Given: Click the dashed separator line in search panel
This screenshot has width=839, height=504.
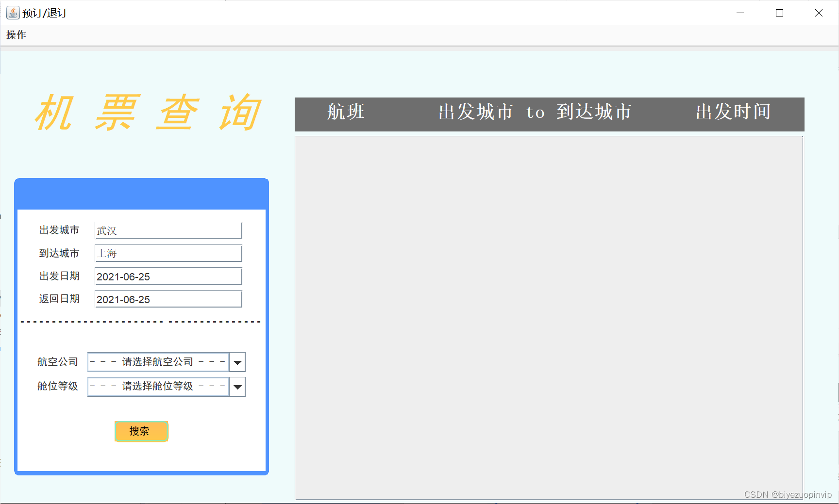Looking at the screenshot, I should (141, 321).
